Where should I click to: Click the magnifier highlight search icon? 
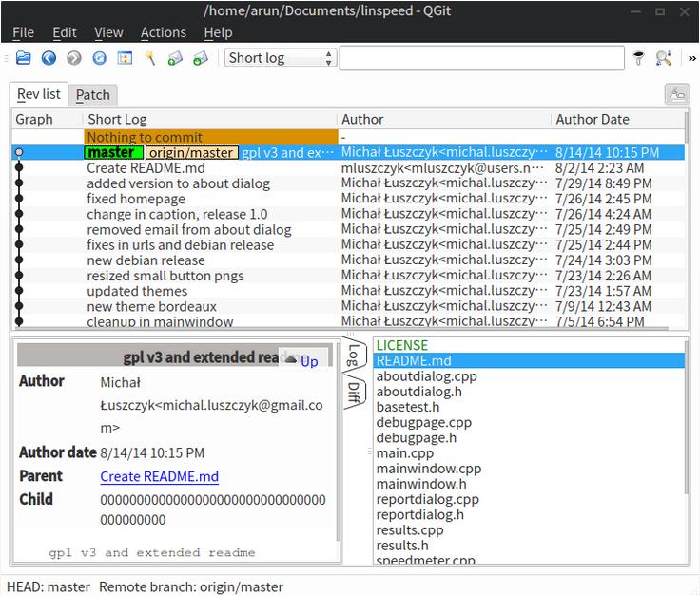coord(663,58)
